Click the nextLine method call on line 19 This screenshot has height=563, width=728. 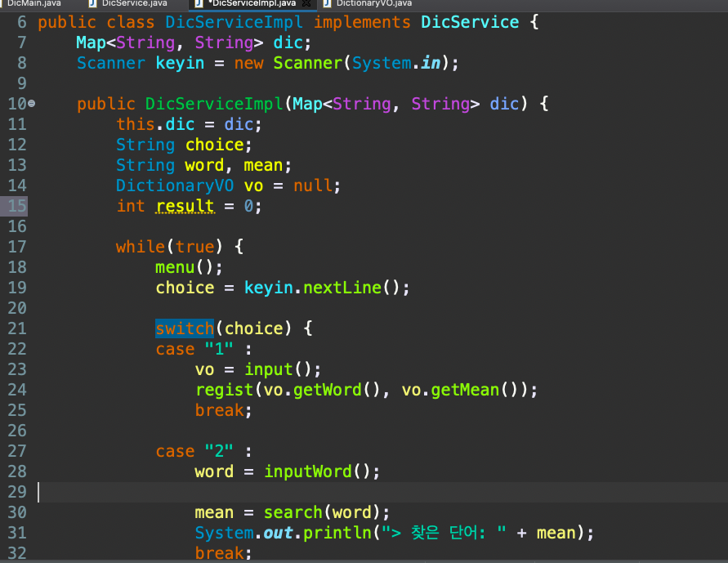(342, 288)
